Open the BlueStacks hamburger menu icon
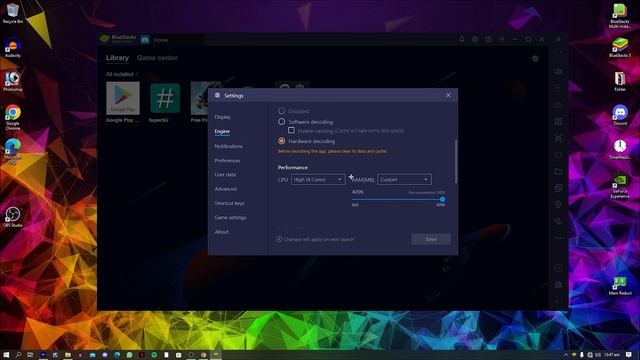Viewport: 640px width, 360px height. (x=502, y=39)
